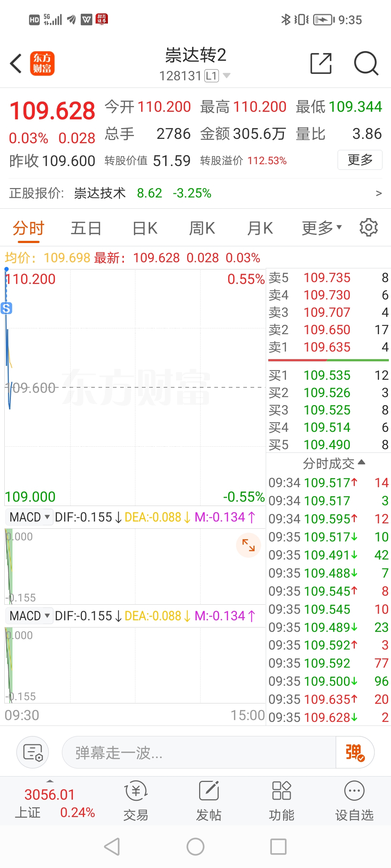This screenshot has width=391, height=868.
Task: Tap the 109.500 trade with 96 lots
Action: pyautogui.click(x=328, y=681)
